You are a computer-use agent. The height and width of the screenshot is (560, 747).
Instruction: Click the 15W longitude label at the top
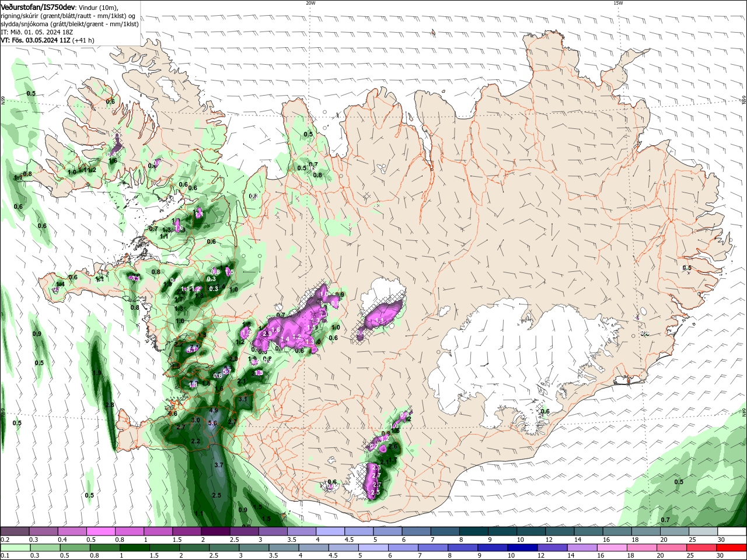pyautogui.click(x=618, y=3)
